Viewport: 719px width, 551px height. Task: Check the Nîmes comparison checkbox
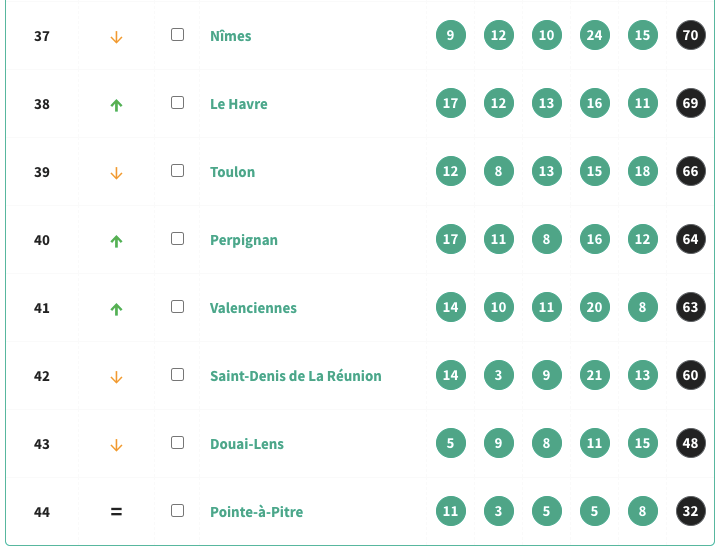[x=178, y=35]
